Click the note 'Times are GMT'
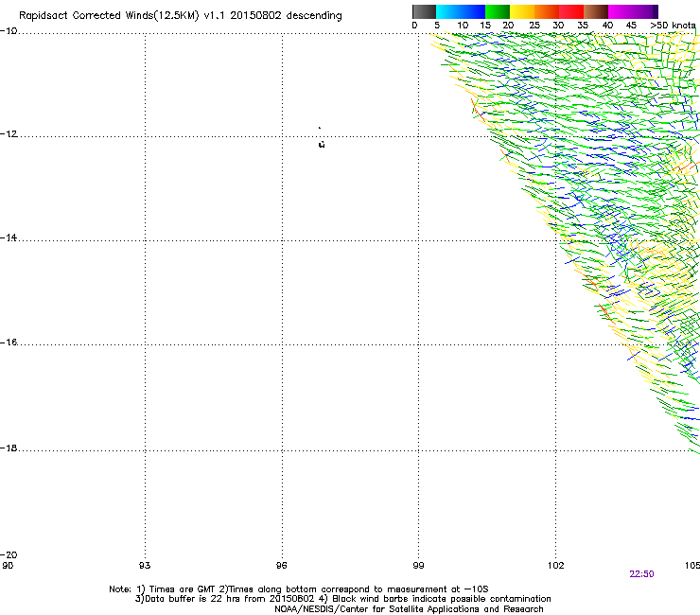 [183, 589]
